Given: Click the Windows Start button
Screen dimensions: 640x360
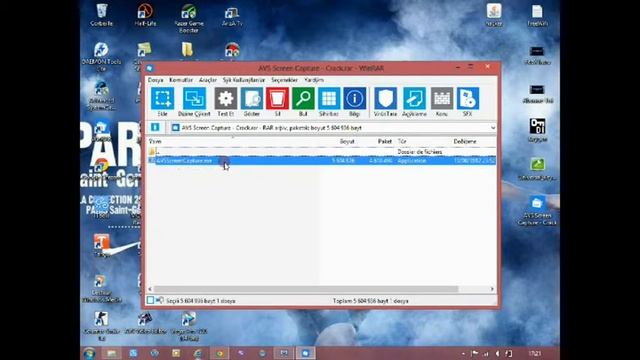Looking at the screenshot, I should tap(90, 353).
